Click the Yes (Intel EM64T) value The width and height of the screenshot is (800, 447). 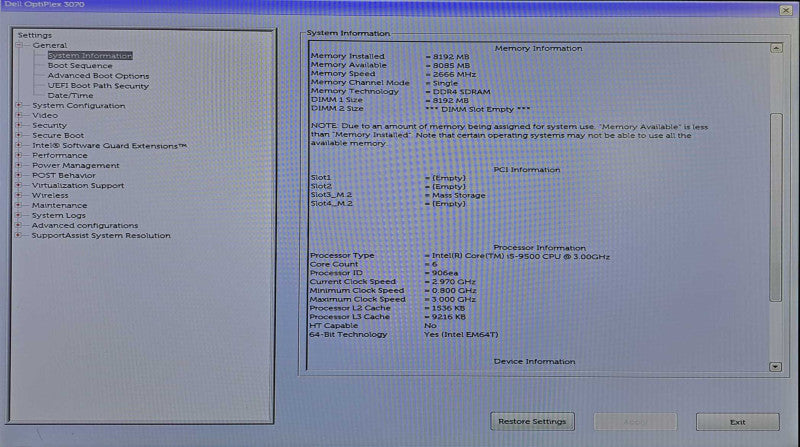click(461, 335)
